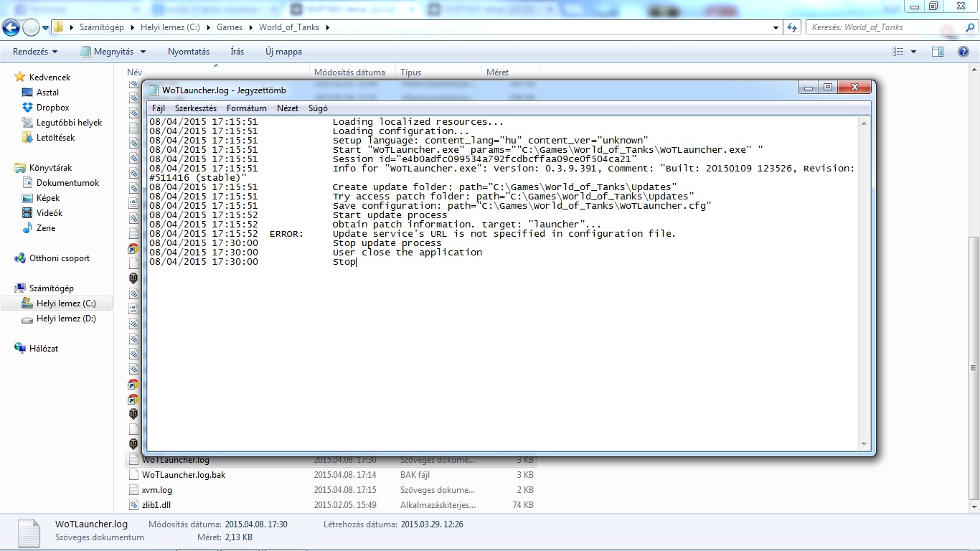Select the zlib1.dll file
The height and width of the screenshot is (551, 980).
click(156, 505)
